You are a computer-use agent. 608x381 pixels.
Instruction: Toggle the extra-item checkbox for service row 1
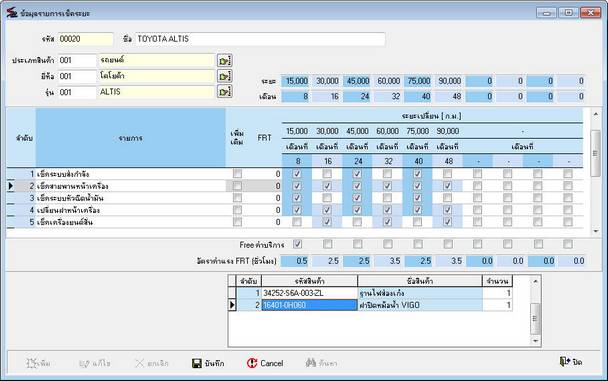237,174
